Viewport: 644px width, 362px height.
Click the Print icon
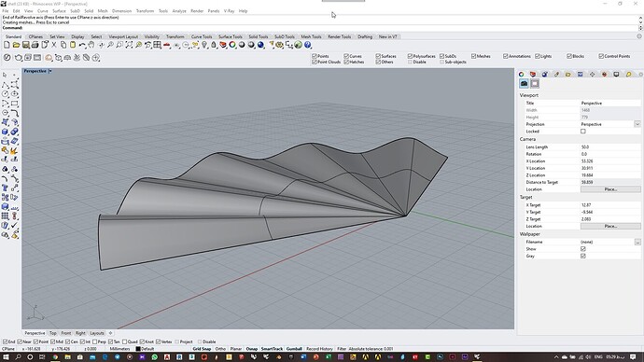coord(35,45)
